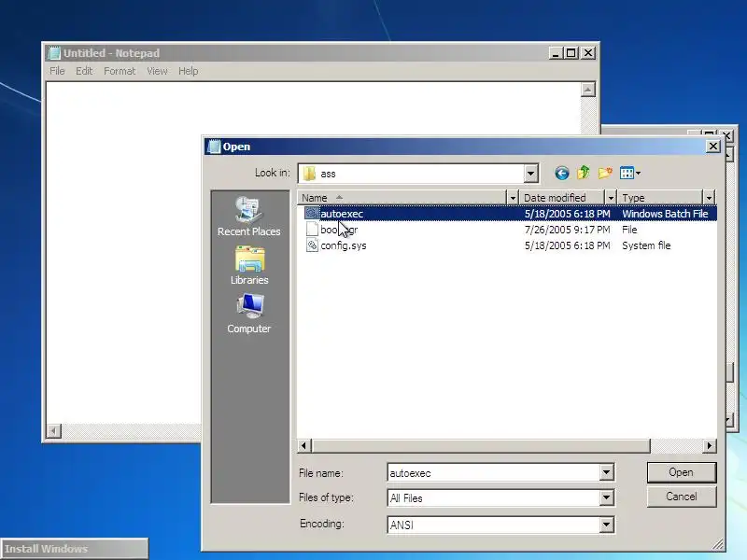The width and height of the screenshot is (747, 560).
Task: Click the file list's horizontal scrollbar left arrow
Action: [304, 446]
